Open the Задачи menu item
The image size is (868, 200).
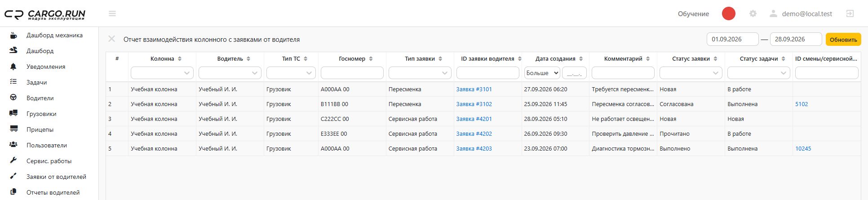(x=37, y=82)
